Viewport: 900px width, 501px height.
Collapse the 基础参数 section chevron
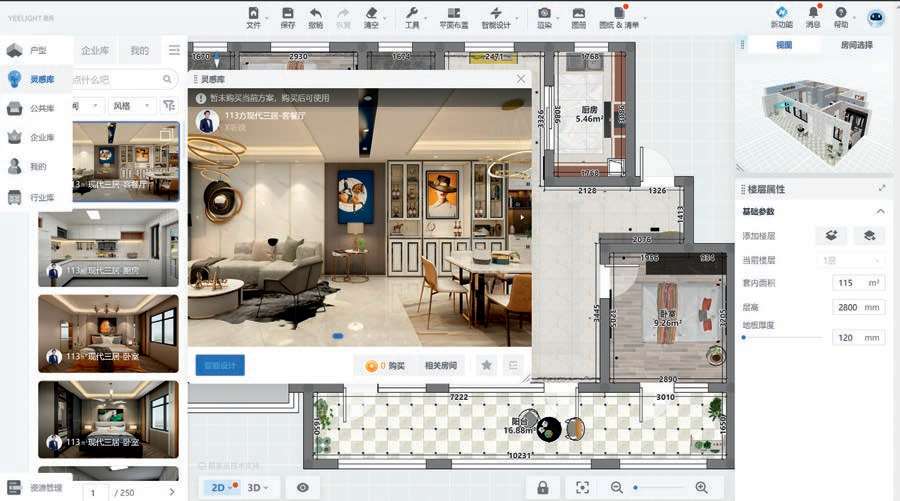(880, 211)
